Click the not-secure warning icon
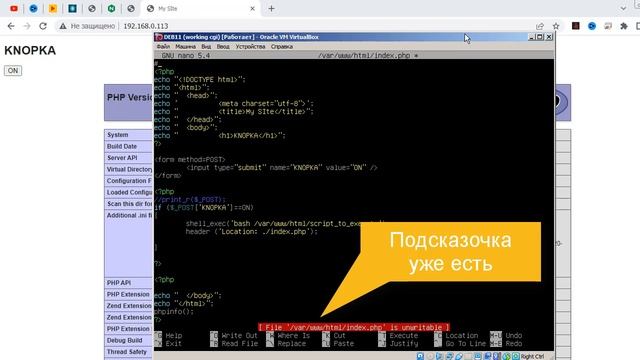Screen dimensions: 640x360 pyautogui.click(x=62, y=26)
